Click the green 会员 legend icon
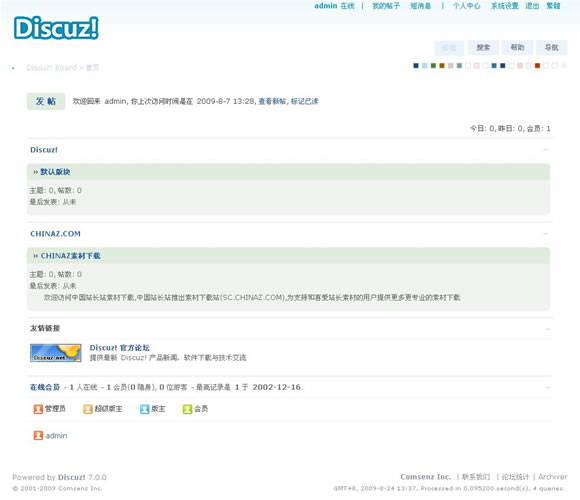 pos(188,409)
